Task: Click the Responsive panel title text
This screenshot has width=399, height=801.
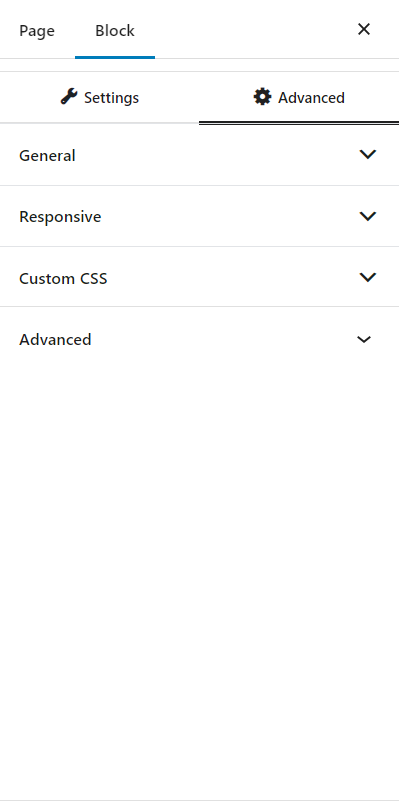Action: click(60, 217)
